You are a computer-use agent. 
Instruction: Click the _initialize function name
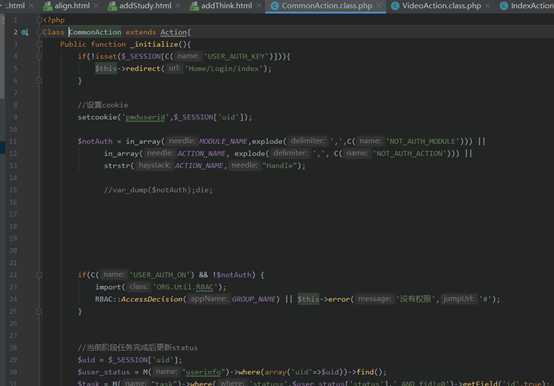[154, 44]
